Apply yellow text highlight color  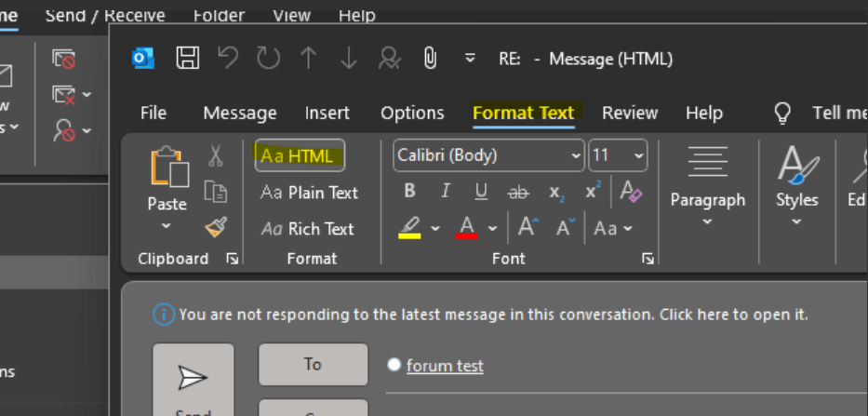(410, 228)
